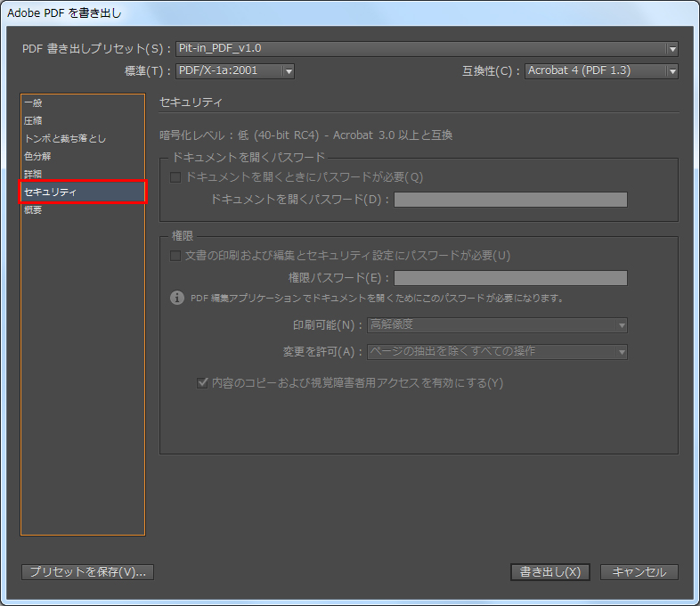The height and width of the screenshot is (606, 700).
Task: Select 詳細 in the left list
Action: (33, 174)
